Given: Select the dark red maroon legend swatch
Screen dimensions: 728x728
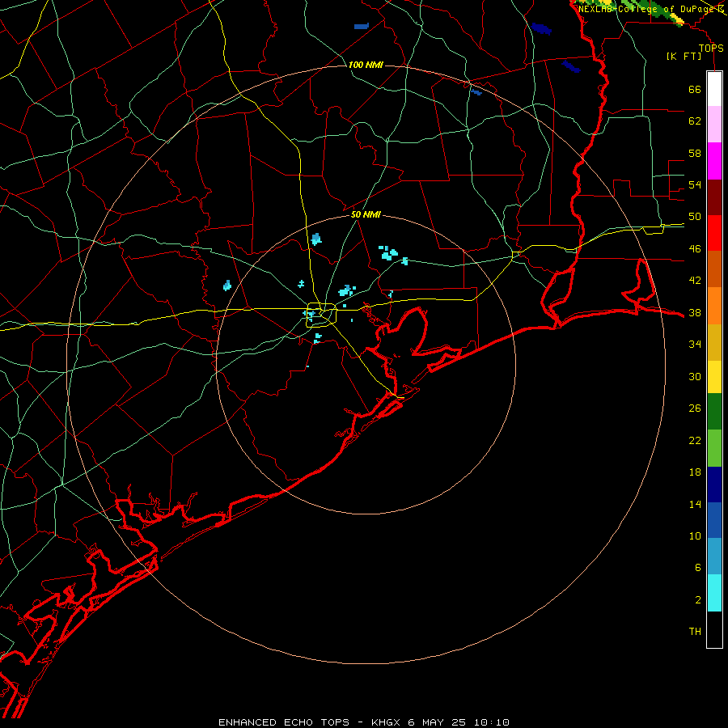Looking at the screenshot, I should point(714,197).
